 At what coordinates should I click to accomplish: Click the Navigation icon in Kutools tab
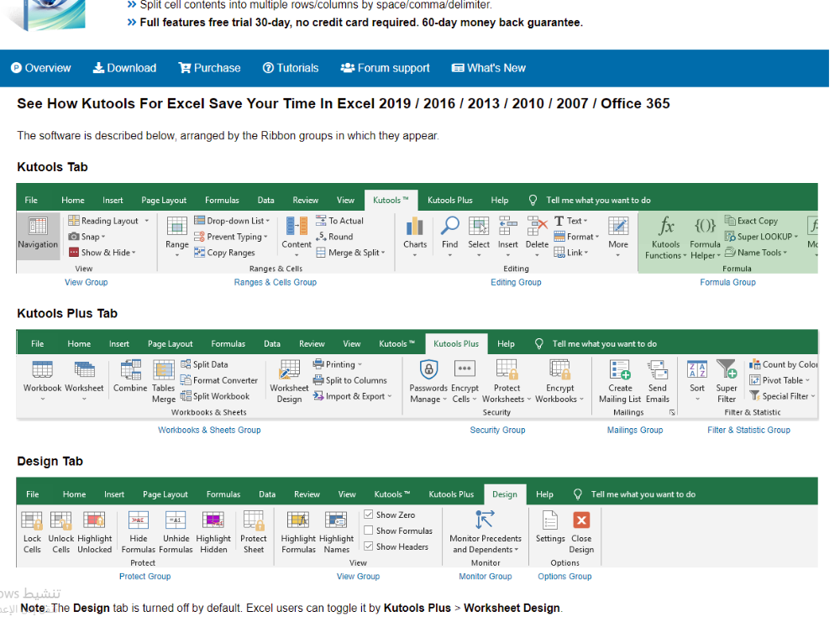[38, 226]
